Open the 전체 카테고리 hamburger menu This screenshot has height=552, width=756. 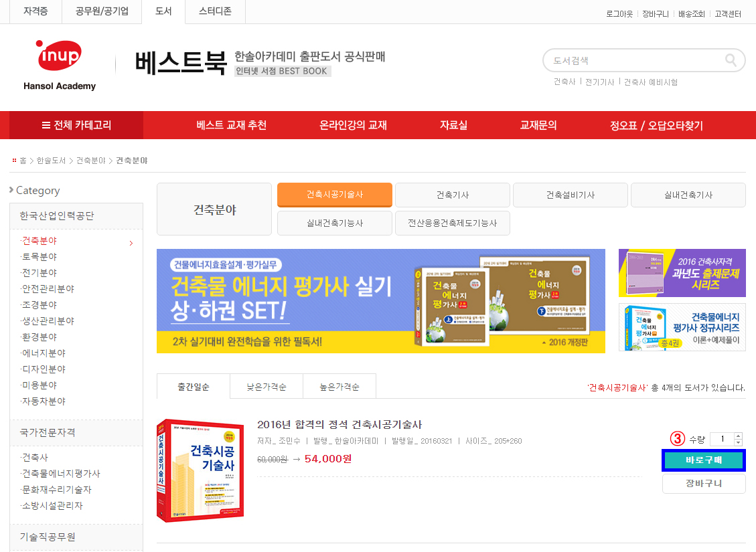(76, 125)
